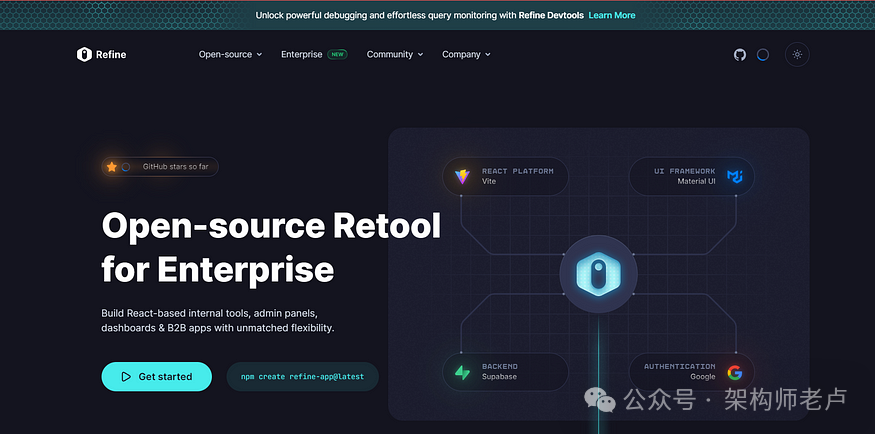Click the circular loading icon beside GitHub
875x434 pixels.
(763, 55)
